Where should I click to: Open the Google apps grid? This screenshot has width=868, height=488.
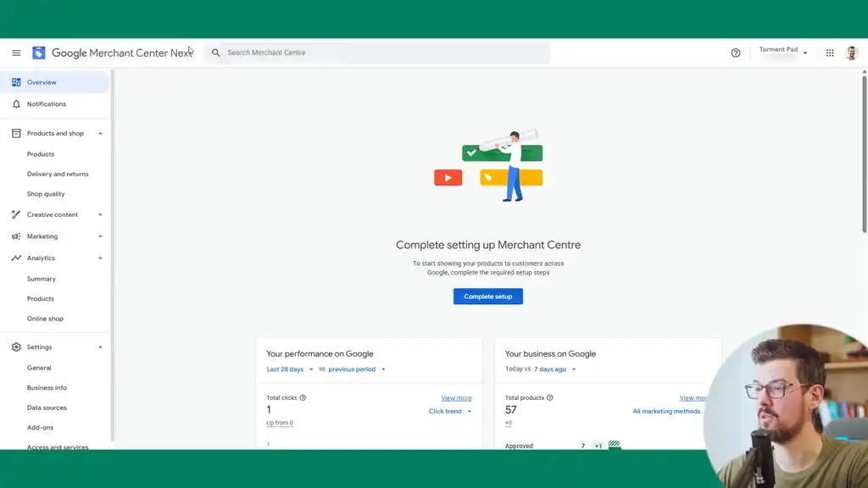pyautogui.click(x=830, y=53)
